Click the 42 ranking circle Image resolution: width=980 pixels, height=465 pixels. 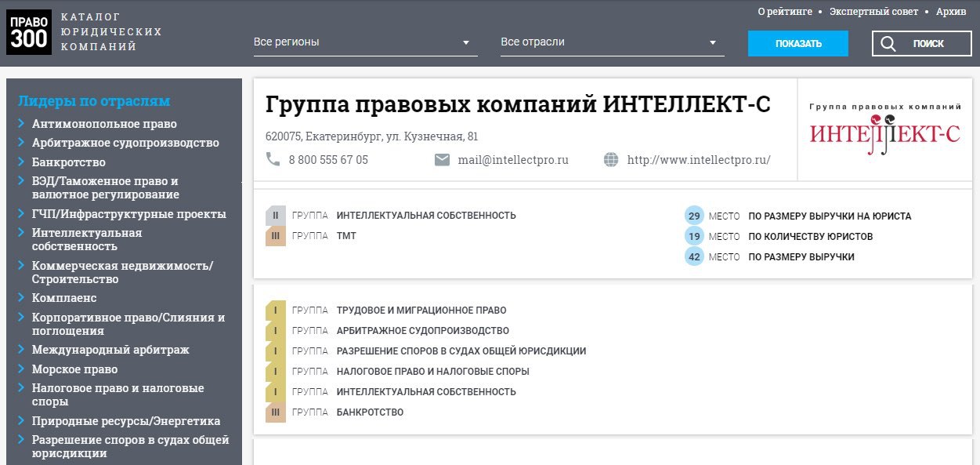click(694, 256)
